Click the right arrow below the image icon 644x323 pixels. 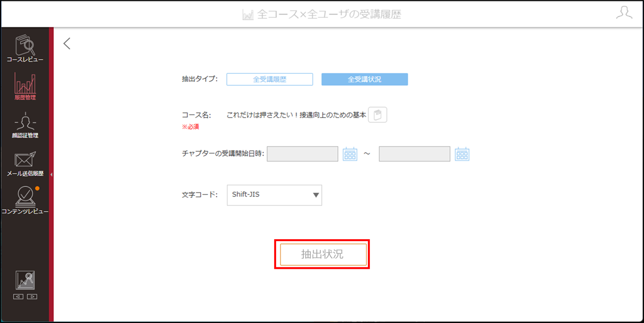pos(32,296)
